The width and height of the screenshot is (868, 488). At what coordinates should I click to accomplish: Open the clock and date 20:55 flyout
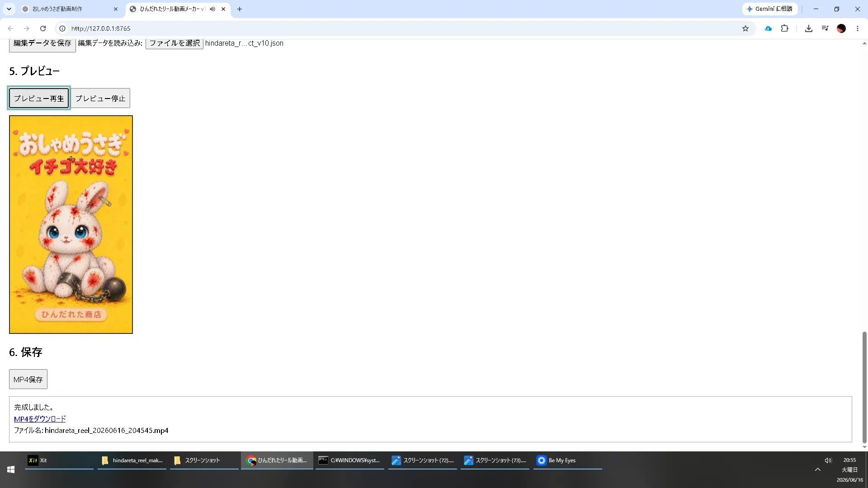coord(850,470)
